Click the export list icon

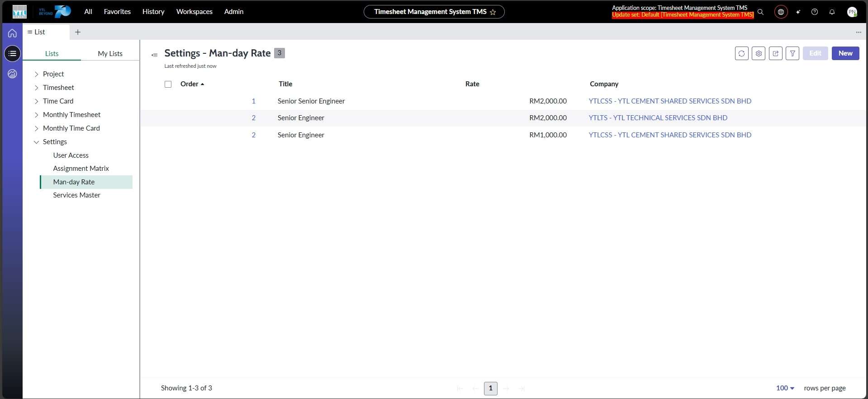pos(775,53)
